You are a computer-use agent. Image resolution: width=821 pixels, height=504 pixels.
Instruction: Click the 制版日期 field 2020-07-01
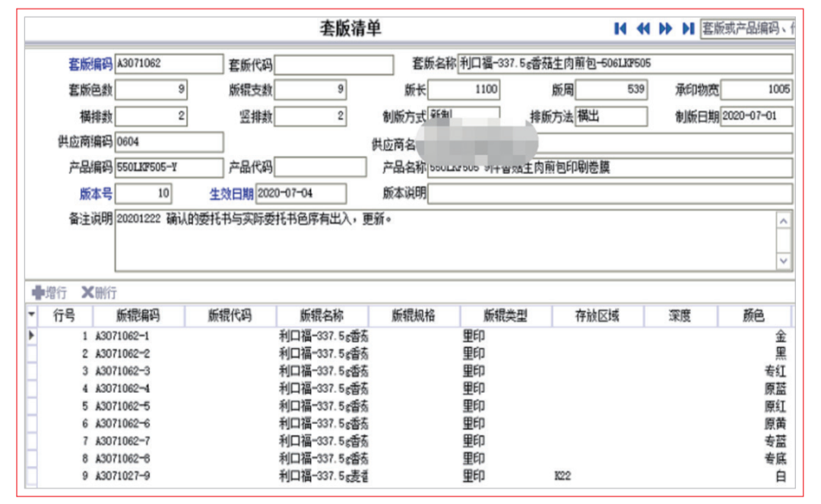[756, 116]
